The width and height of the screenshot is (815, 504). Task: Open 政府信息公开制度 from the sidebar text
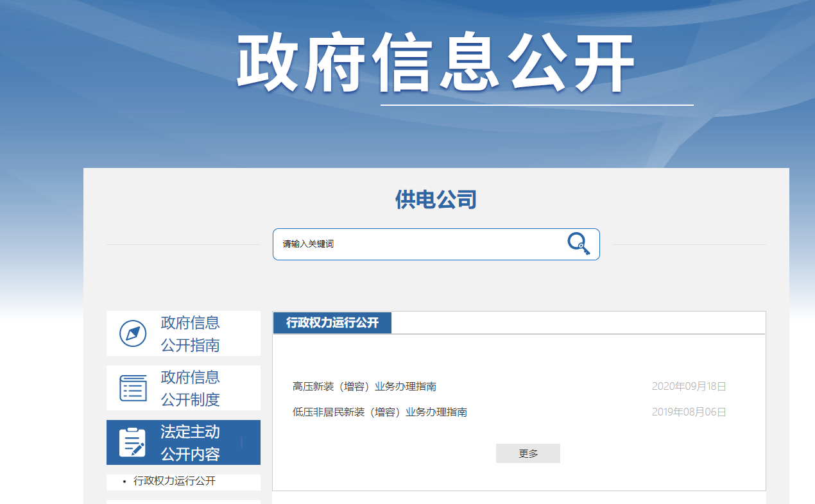click(x=190, y=388)
